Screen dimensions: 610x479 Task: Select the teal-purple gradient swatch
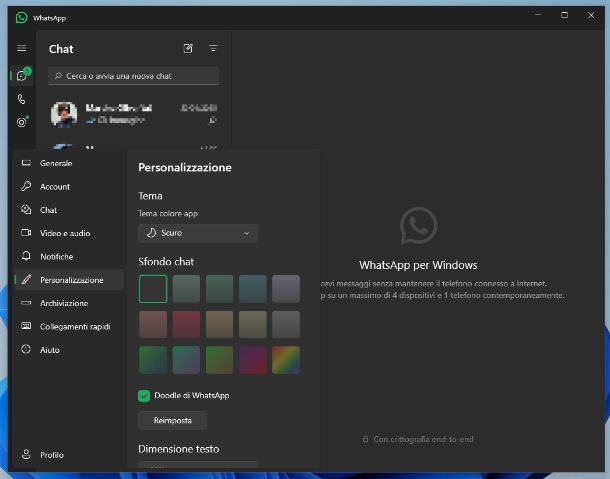coord(186,360)
